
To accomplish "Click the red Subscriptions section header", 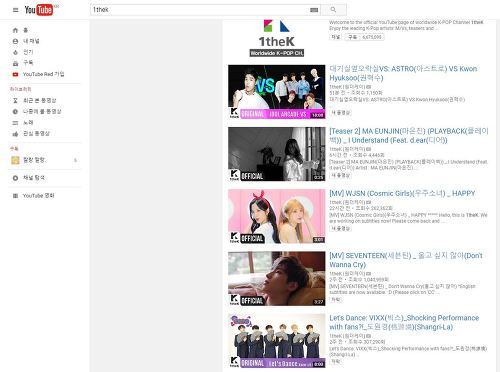I will 14,148.
